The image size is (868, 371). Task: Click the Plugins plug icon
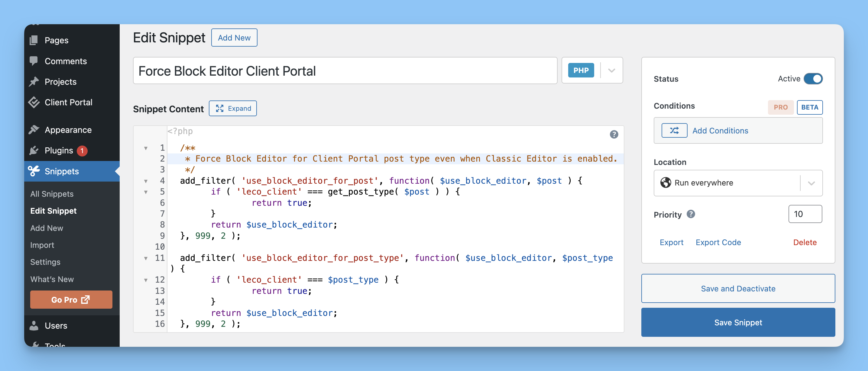(34, 150)
